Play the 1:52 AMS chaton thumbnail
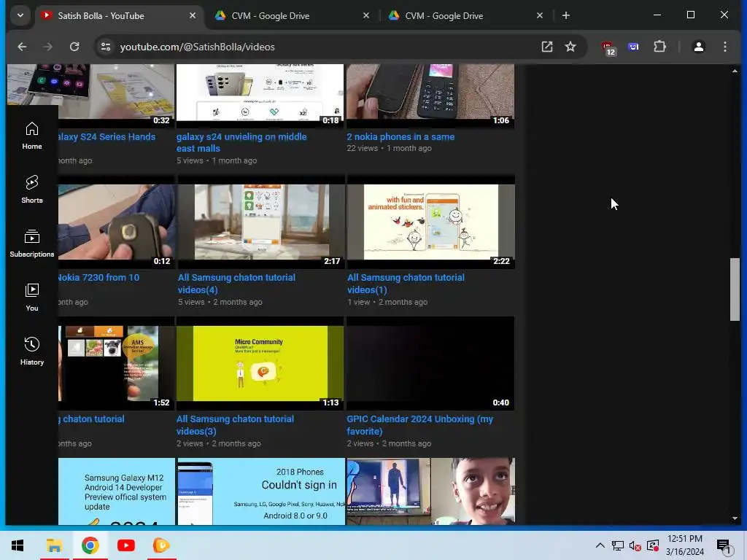The height and width of the screenshot is (560, 747). tap(116, 363)
